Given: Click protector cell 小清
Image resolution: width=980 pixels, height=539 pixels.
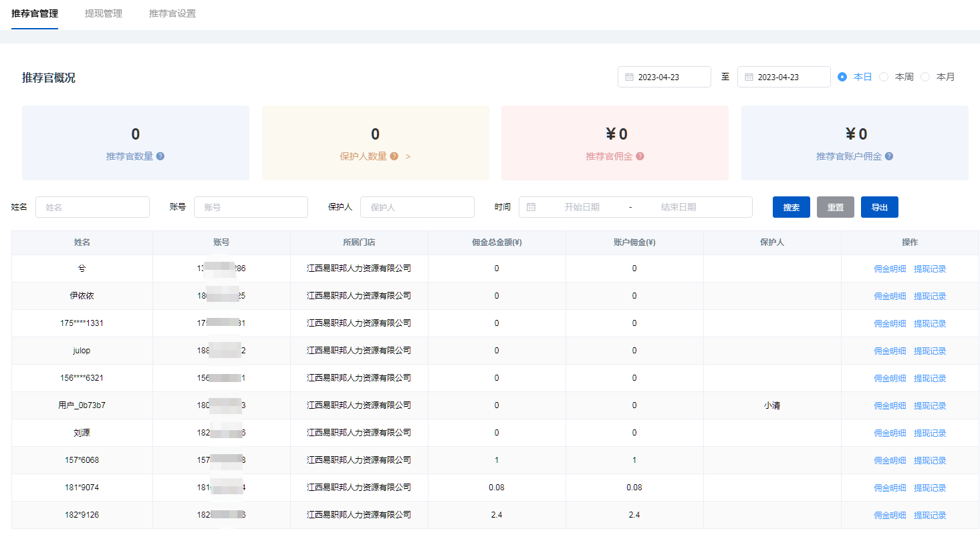Looking at the screenshot, I should (772, 405).
